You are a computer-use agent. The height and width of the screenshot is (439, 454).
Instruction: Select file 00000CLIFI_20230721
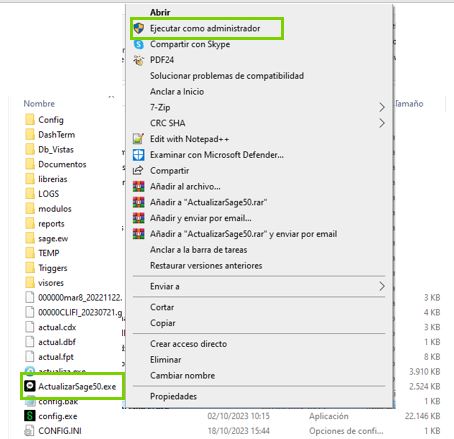[x=80, y=312]
